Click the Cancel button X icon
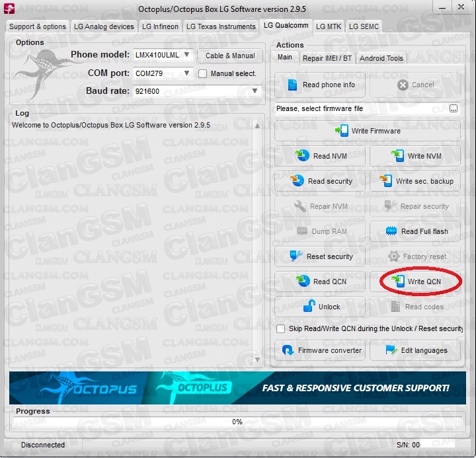Image resolution: width=476 pixels, height=458 pixels. click(x=403, y=85)
